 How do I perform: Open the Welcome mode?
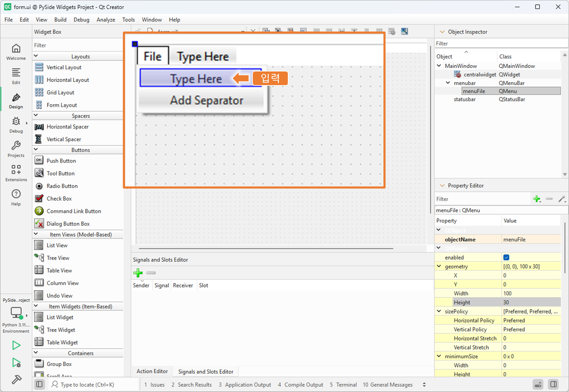pyautogui.click(x=16, y=52)
